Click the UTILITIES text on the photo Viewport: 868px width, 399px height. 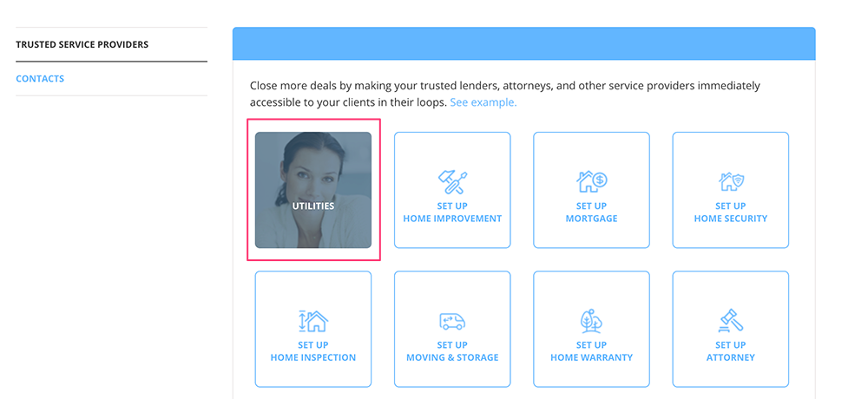pos(313,206)
